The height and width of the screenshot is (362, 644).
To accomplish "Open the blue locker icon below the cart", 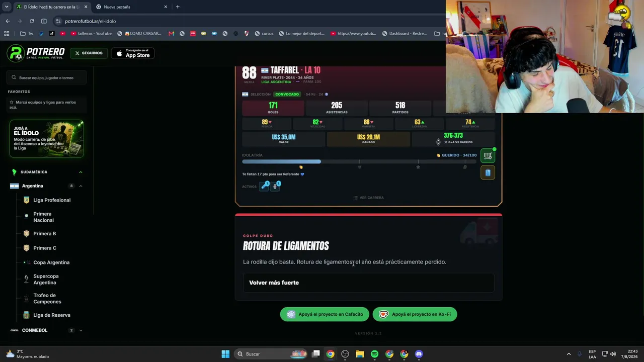I will [488, 173].
